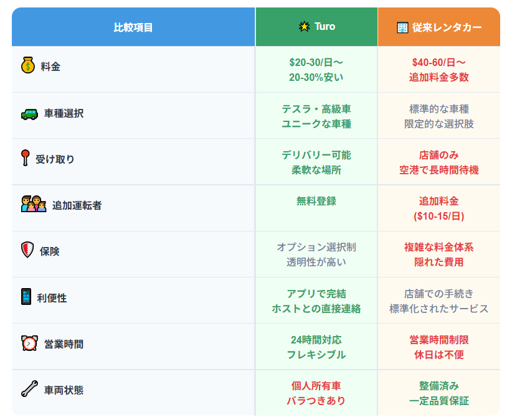Click the 店舗のみ text

pos(439,155)
